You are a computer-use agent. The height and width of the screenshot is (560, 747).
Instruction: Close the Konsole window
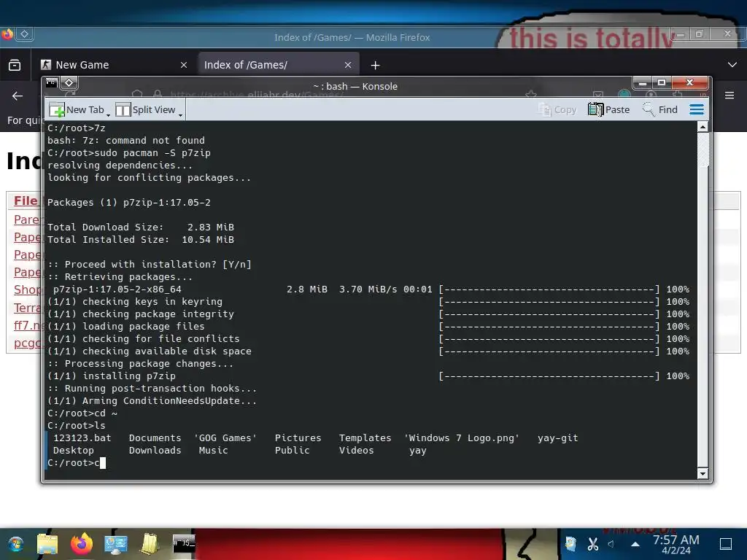click(x=689, y=83)
